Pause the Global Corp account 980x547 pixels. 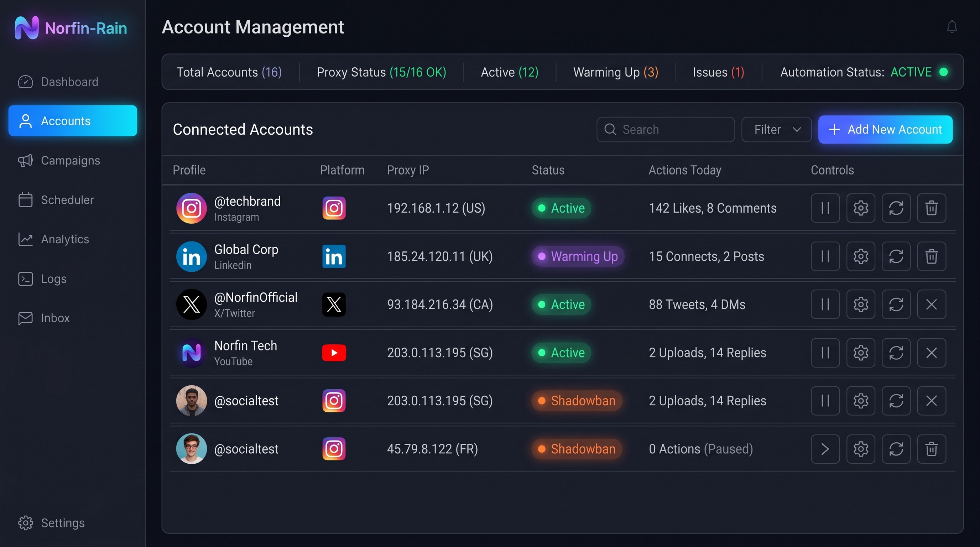pos(825,256)
